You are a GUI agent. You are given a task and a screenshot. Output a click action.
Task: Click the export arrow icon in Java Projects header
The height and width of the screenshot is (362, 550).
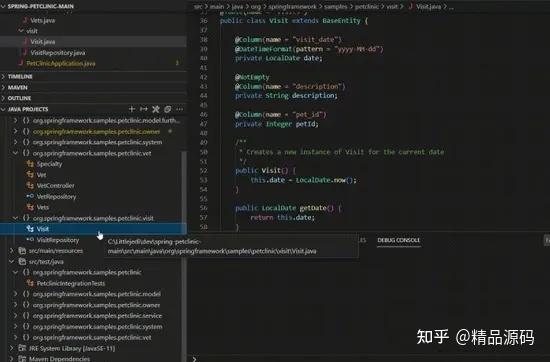[144, 109]
